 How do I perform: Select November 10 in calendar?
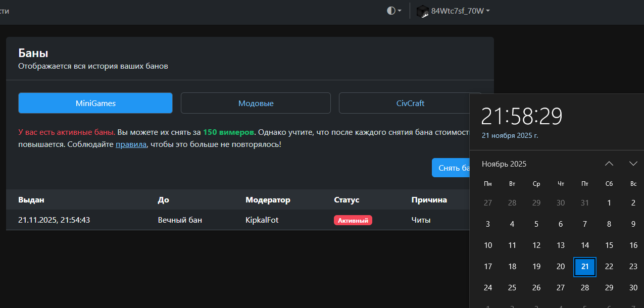488,245
